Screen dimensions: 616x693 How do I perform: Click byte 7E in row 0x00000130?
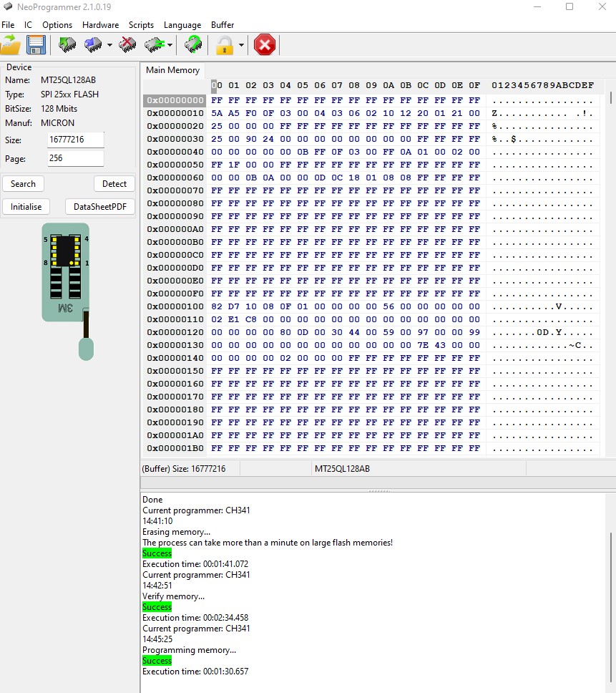point(423,345)
